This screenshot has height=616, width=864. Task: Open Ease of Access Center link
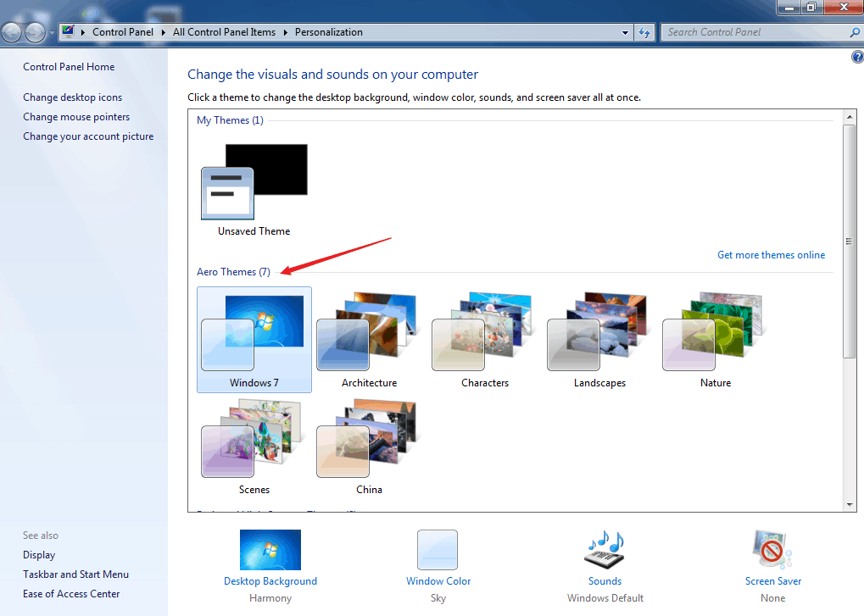click(71, 593)
